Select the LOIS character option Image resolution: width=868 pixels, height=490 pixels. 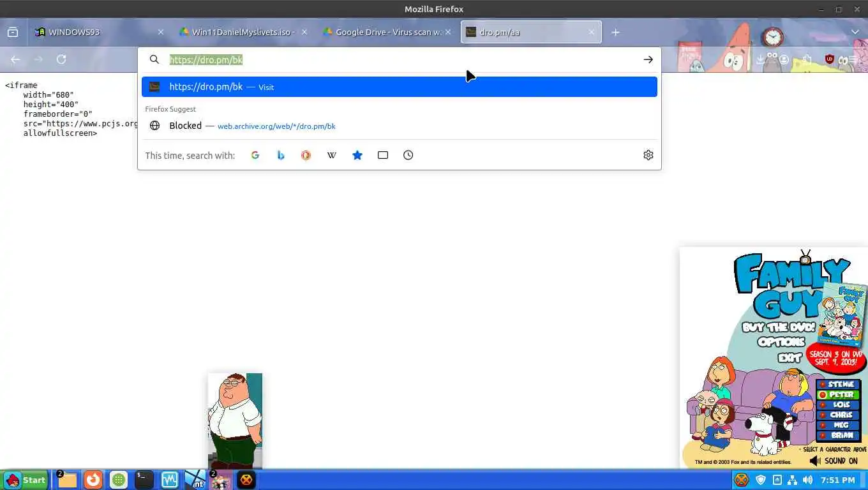839,405
